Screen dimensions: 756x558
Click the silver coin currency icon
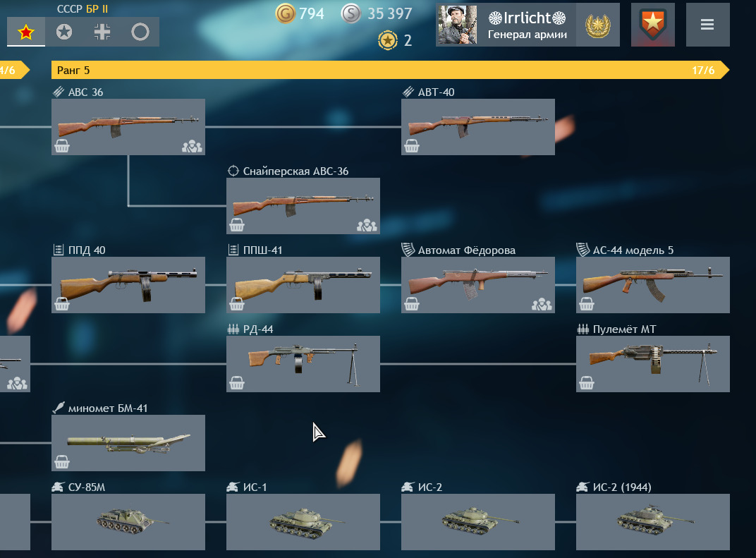pos(351,13)
